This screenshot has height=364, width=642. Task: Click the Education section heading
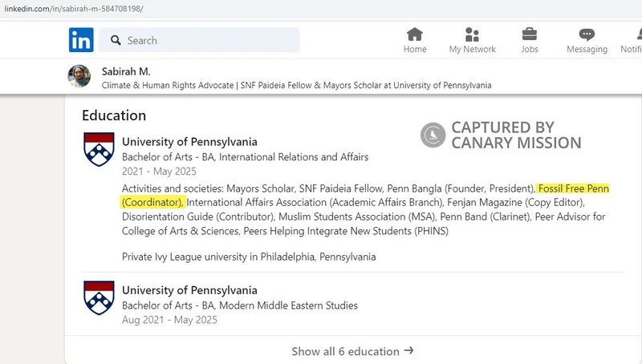[x=114, y=115]
